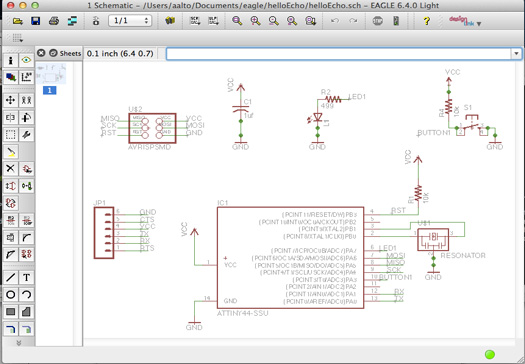Select the Circle tool
Image resolution: width=525 pixels, height=364 pixels.
pyautogui.click(x=10, y=295)
